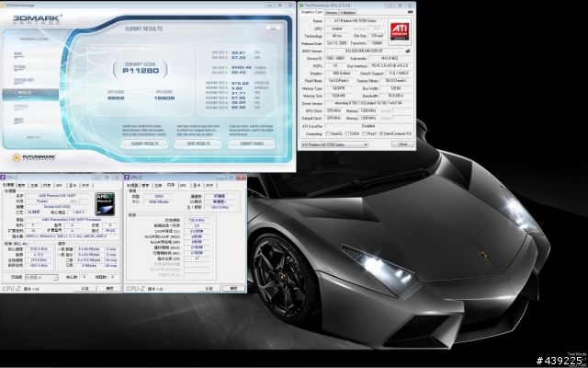Image resolution: width=588 pixels, height=368 pixels.
Task: Click the Driver Version field in GPU-Z
Action: (x=367, y=103)
